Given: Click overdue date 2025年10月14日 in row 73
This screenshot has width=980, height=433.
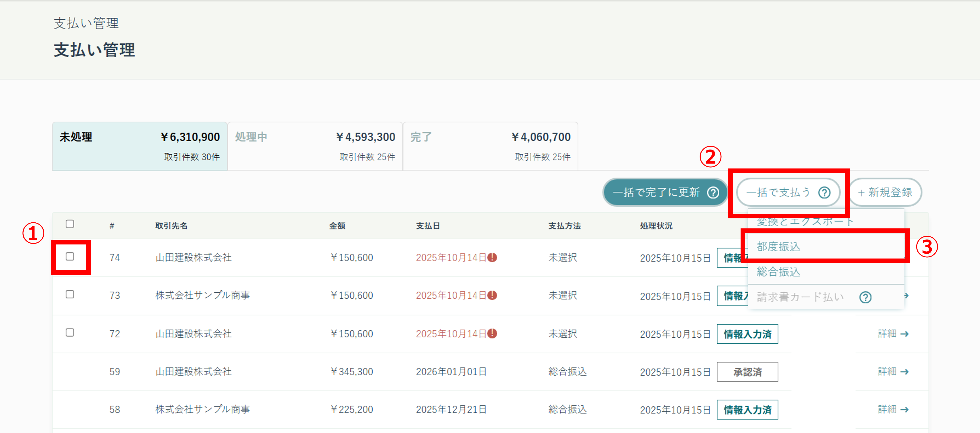Looking at the screenshot, I should pos(451,295).
